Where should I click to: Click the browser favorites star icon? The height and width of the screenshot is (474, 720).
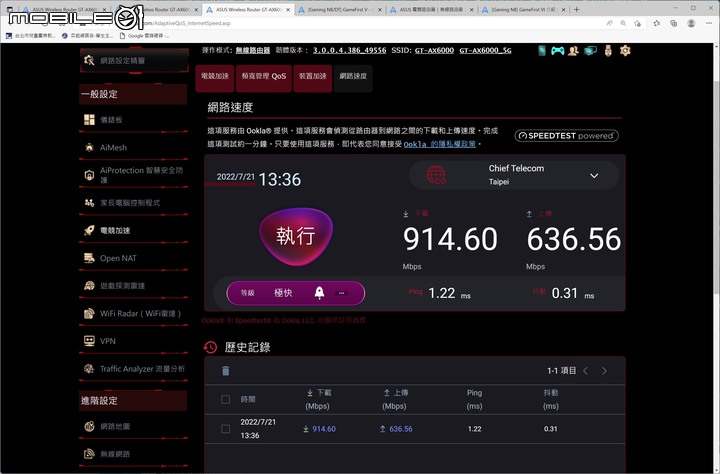(657, 23)
